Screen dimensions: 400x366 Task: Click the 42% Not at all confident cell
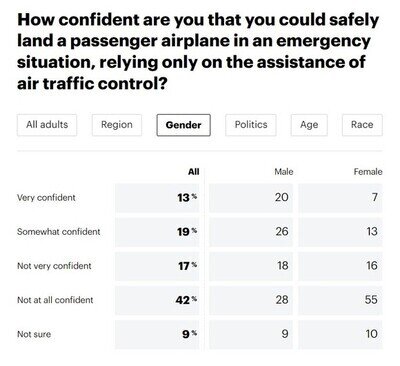(x=157, y=300)
